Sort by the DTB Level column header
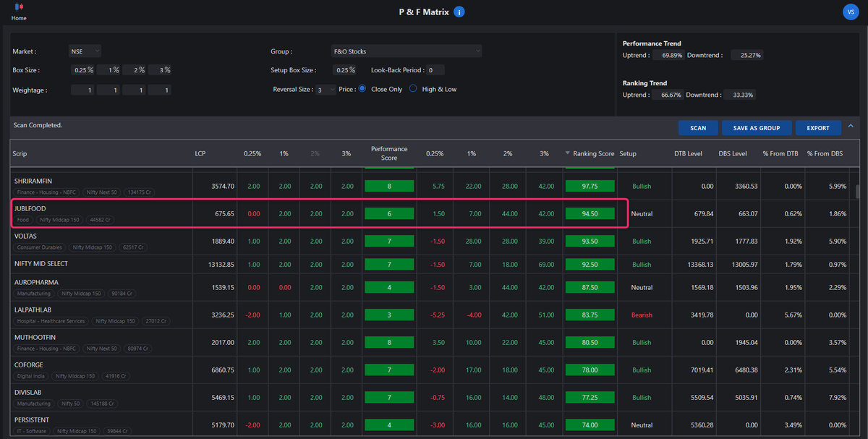 (688, 154)
